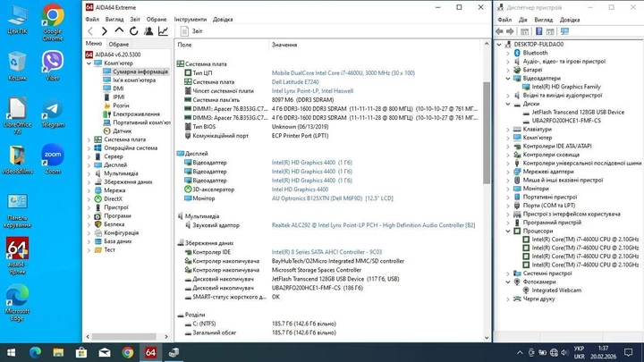Open the Mobile DualCore Intel Core i7-4600U link

pos(343,72)
